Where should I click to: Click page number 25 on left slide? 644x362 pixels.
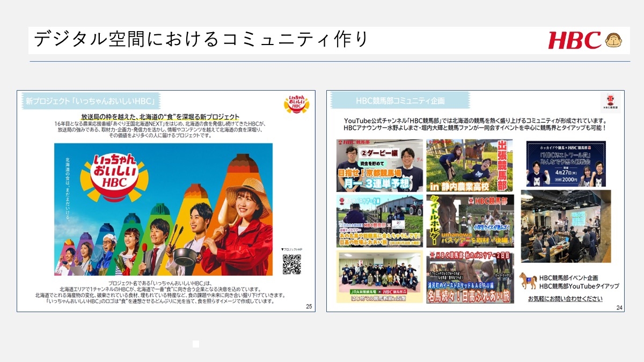pos(309,307)
